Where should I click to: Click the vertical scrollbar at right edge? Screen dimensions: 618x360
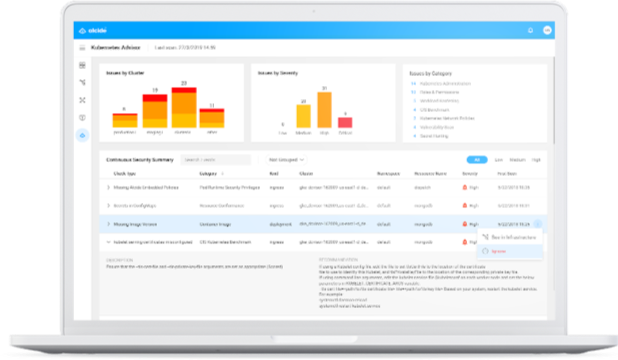pyautogui.click(x=553, y=101)
